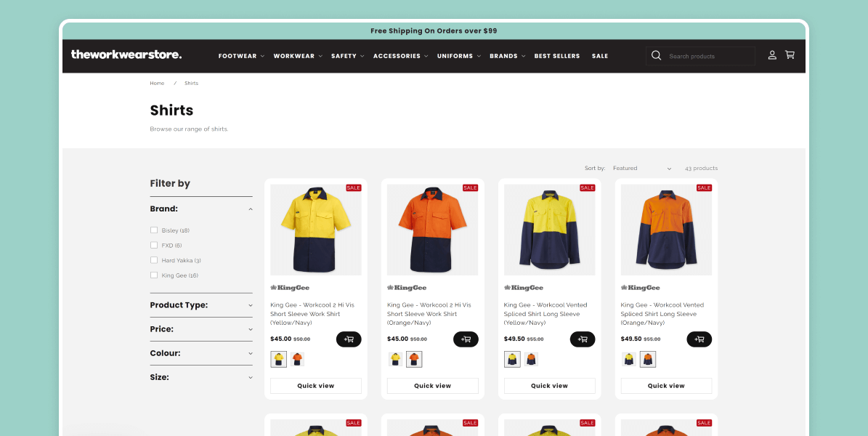Image resolution: width=868 pixels, height=436 pixels.
Task: Click add-to-cart icon on Yellow/Navy Workcool shirt
Action: (x=349, y=339)
